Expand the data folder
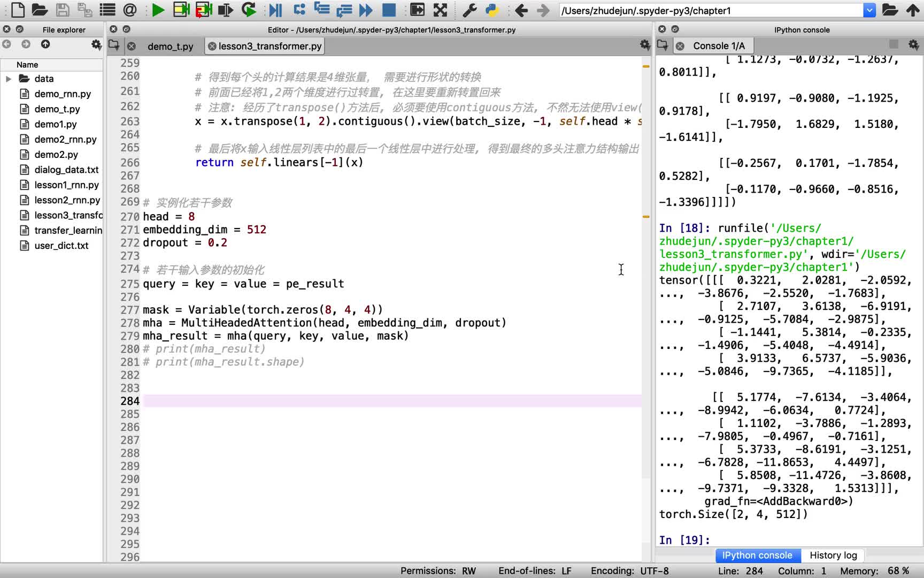Image resolution: width=924 pixels, height=578 pixels. 9,79
